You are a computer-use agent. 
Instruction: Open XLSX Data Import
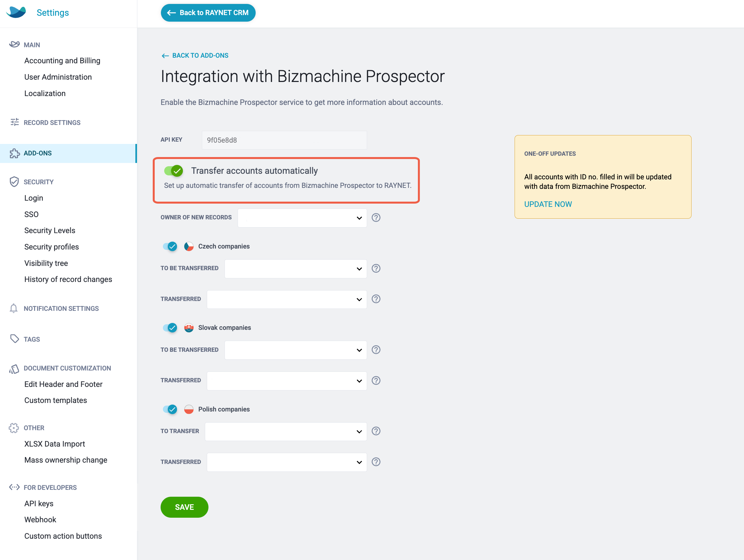pos(54,444)
